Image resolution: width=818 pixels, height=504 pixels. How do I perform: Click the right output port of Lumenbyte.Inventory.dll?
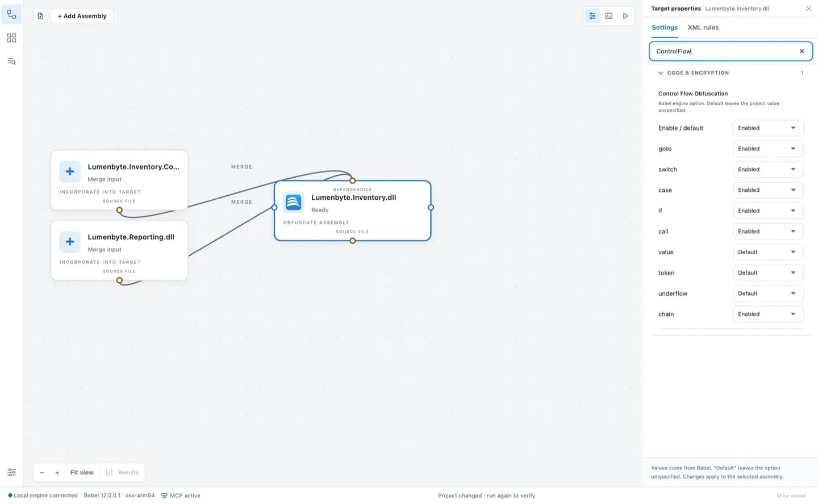click(431, 208)
